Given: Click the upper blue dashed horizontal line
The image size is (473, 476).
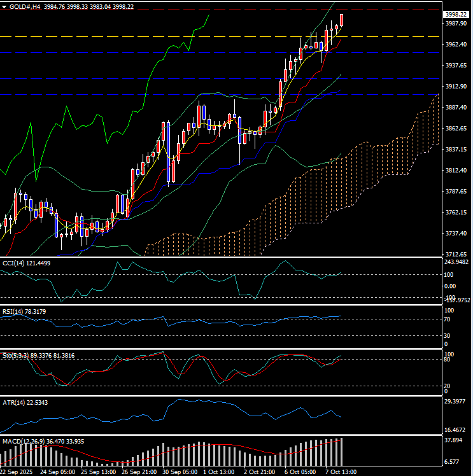Looking at the screenshot, I should point(191,52).
